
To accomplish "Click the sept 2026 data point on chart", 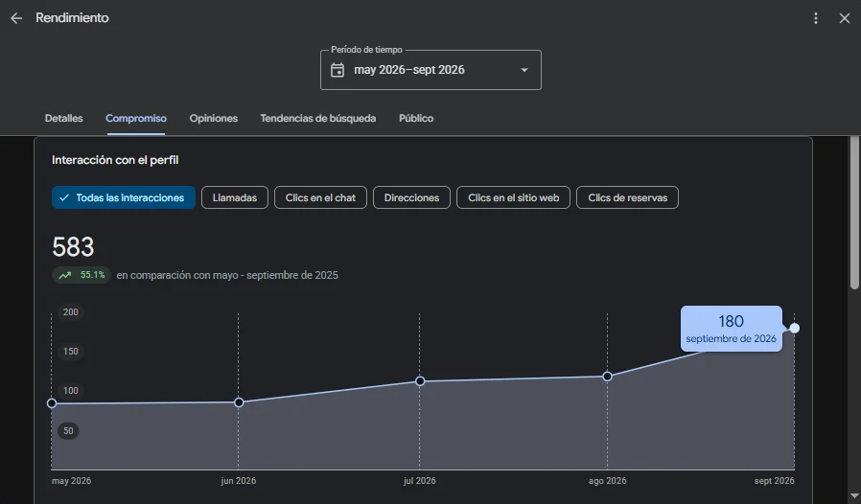I will click(x=795, y=329).
